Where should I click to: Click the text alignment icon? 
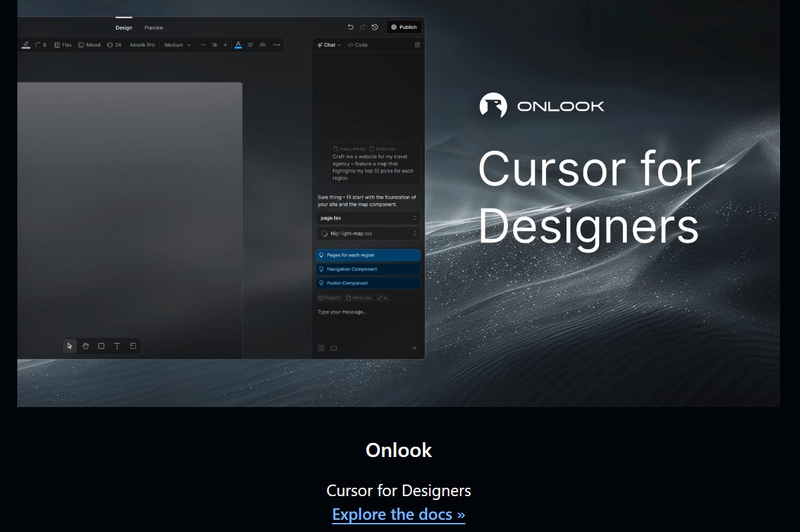tap(250, 45)
